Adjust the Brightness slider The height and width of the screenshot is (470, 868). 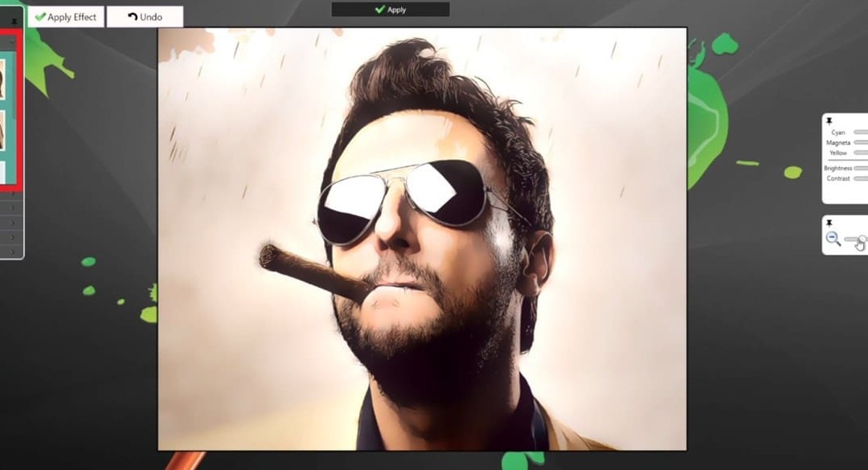861,168
